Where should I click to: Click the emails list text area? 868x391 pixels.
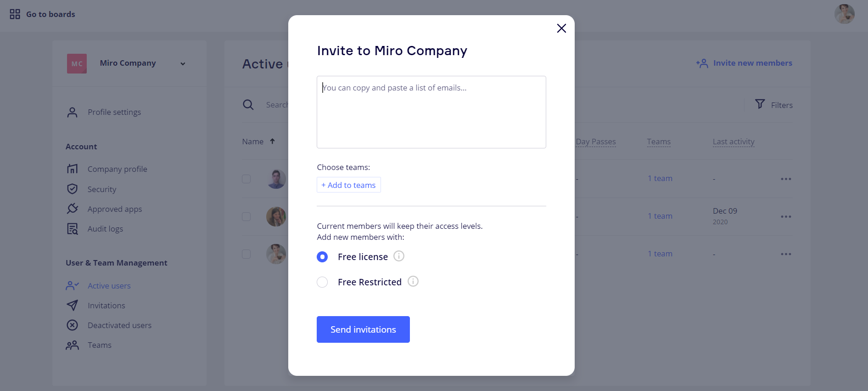click(x=431, y=112)
